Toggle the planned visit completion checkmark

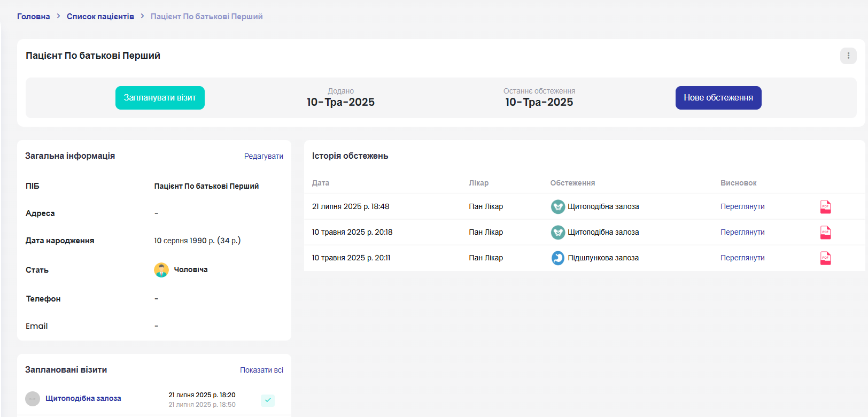tap(268, 400)
